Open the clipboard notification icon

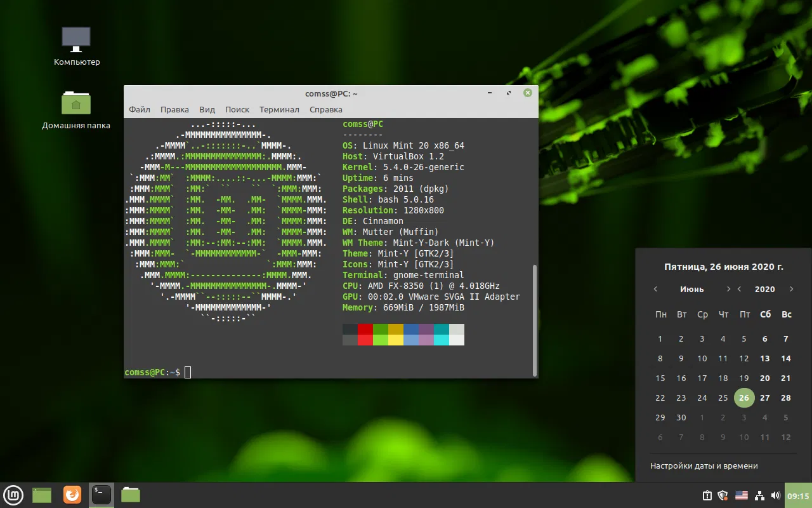[707, 495]
